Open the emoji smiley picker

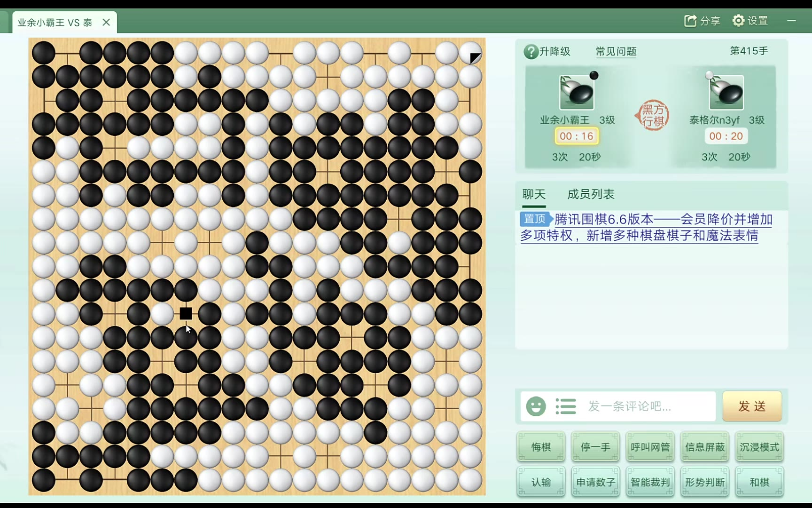pyautogui.click(x=536, y=406)
